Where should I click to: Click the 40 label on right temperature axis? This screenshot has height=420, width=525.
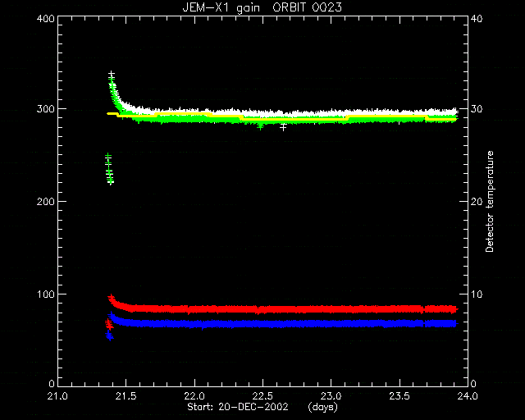pyautogui.click(x=477, y=18)
